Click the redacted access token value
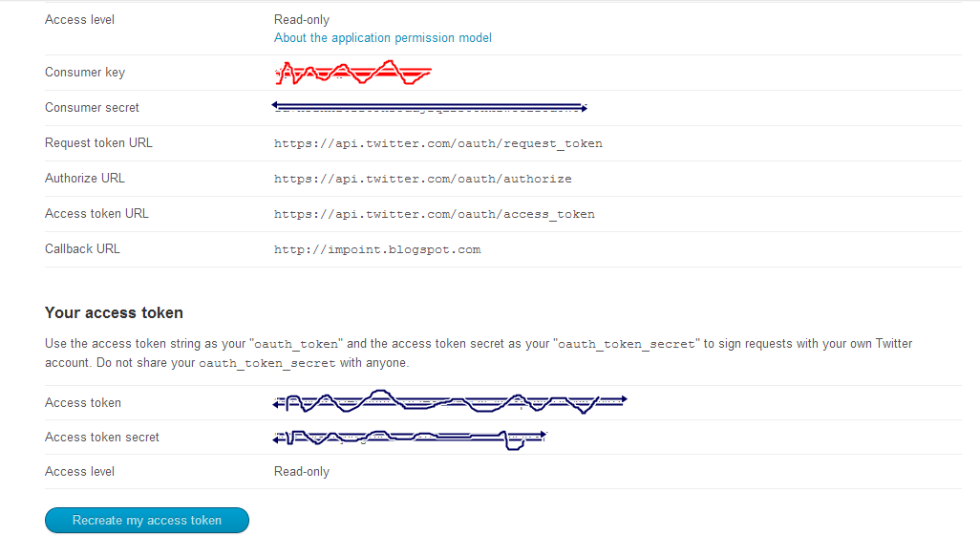Viewport: 980px width, 556px height. pyautogui.click(x=449, y=402)
